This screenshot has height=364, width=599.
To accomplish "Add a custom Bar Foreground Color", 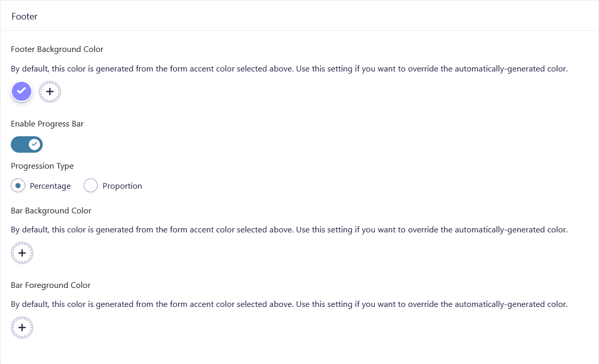I will click(x=22, y=327).
